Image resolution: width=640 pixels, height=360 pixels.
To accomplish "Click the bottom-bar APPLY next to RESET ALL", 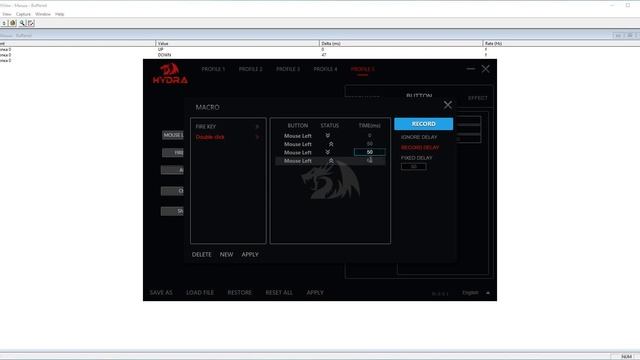I will click(x=315, y=293).
